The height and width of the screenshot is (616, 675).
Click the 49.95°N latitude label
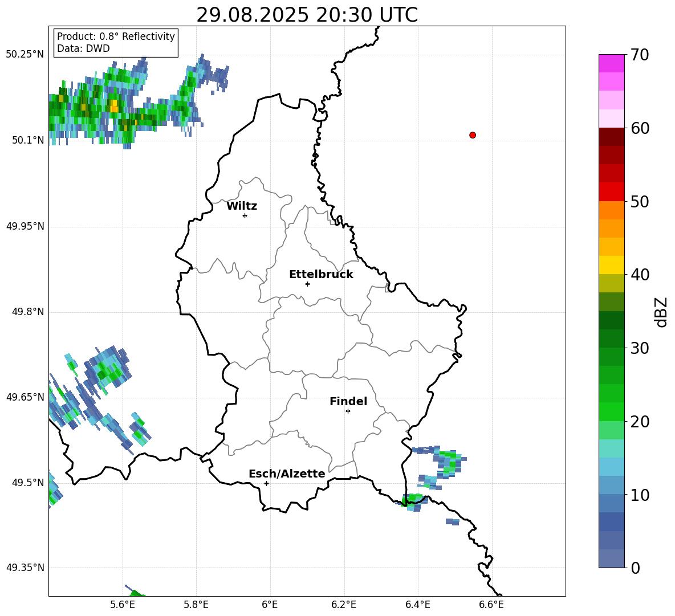tap(25, 226)
